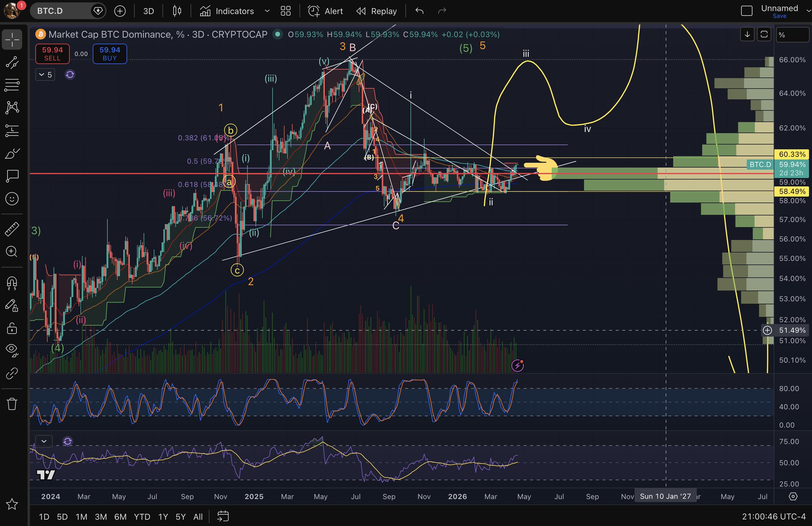Click the zoom in magnifier tool
812x526 pixels.
click(12, 251)
